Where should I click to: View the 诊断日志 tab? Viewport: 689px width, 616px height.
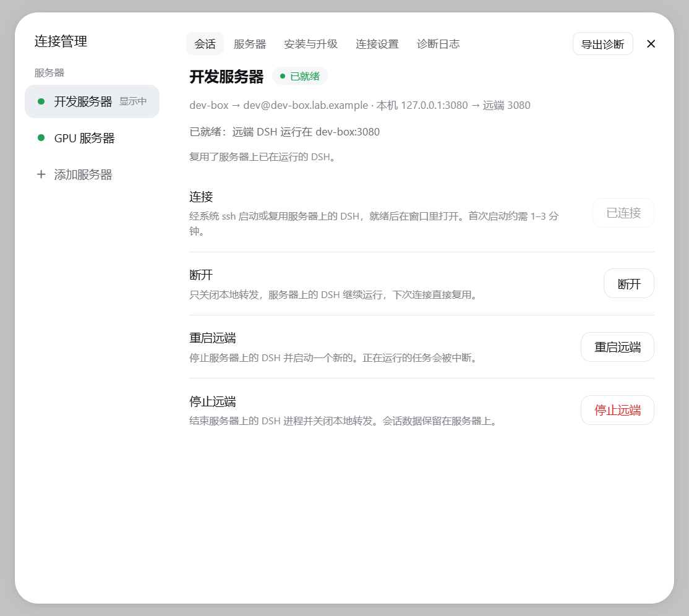click(438, 44)
